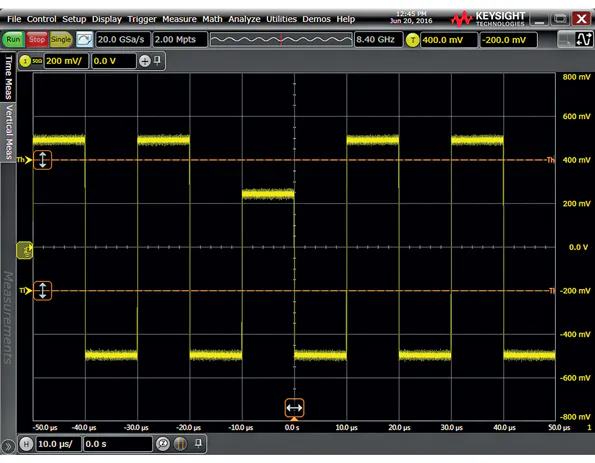Click the memory overview waveform bar
Image resolution: width=595 pixels, height=463 pixels.
tap(281, 39)
